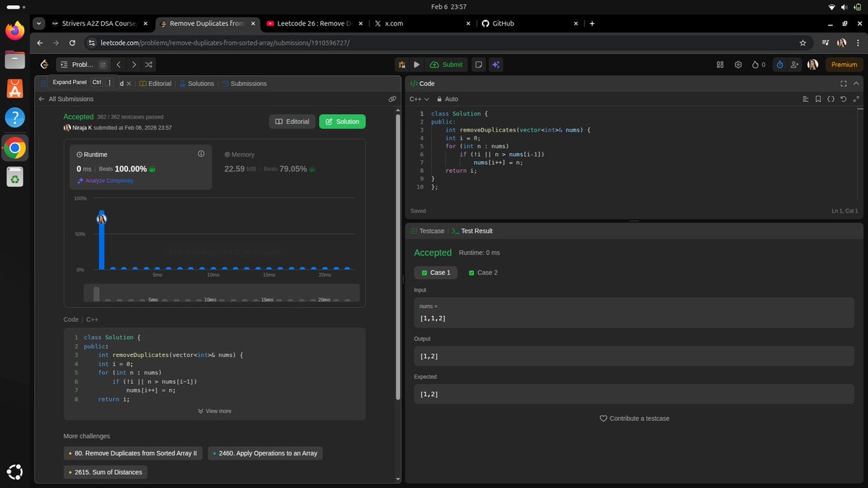The width and height of the screenshot is (868, 488).
Task: Click the debug icon beside Run
Action: click(x=401, y=64)
